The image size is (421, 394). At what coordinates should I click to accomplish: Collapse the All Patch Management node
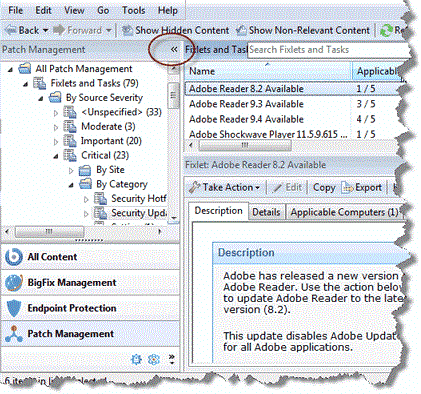[x=10, y=70]
